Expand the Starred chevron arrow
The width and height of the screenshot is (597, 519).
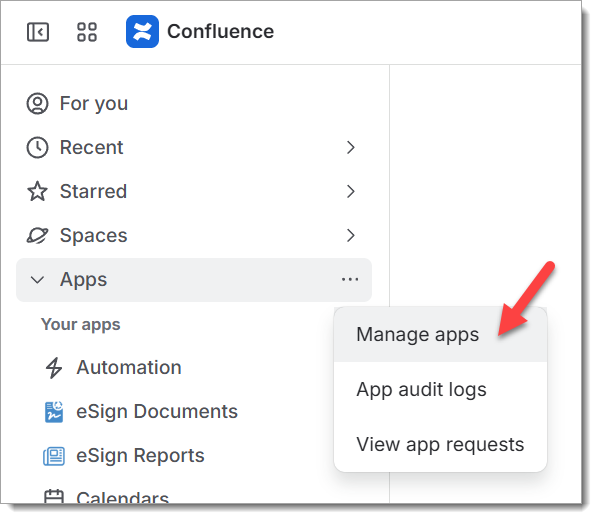click(x=351, y=191)
